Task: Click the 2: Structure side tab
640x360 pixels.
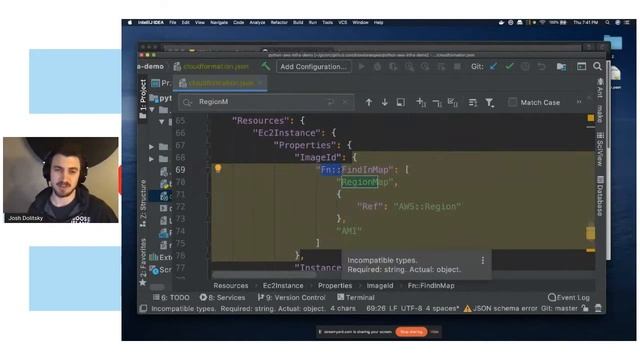Action: point(143,203)
